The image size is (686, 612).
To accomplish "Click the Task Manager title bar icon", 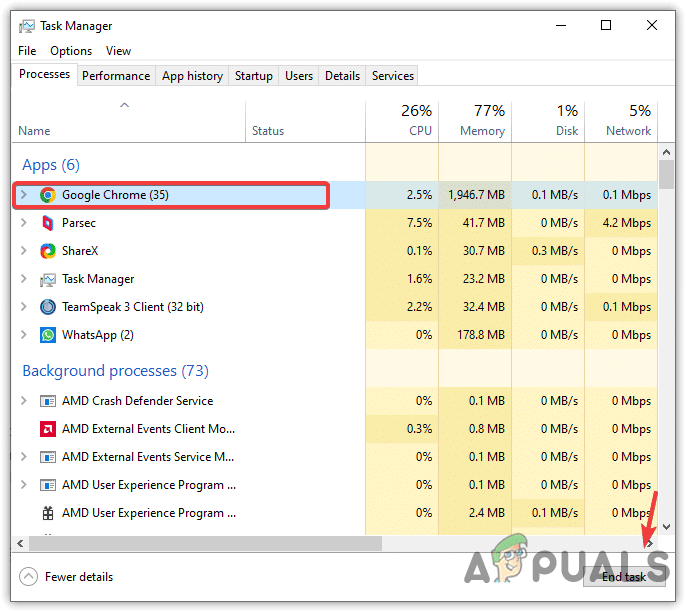I will pyautogui.click(x=27, y=26).
